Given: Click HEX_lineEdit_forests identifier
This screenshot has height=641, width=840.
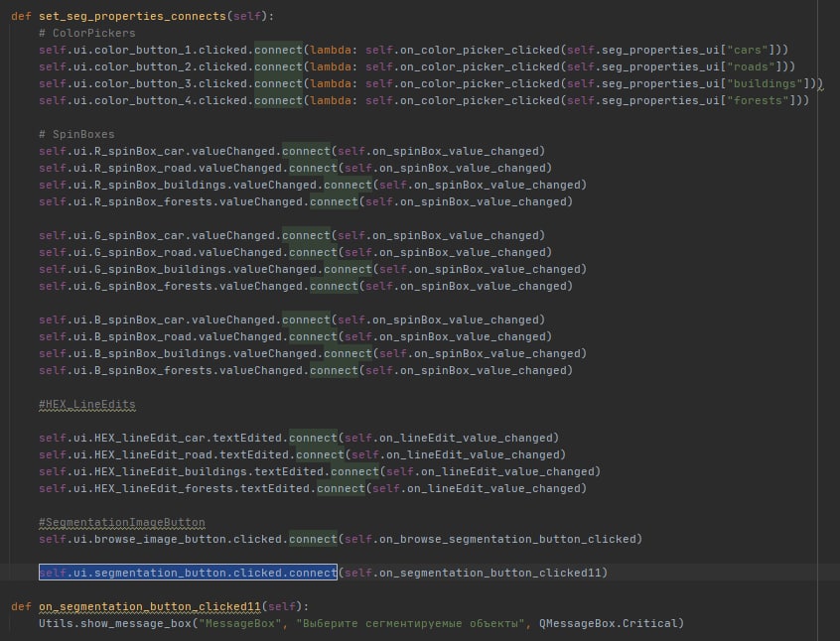Looking at the screenshot, I should pos(164,488).
